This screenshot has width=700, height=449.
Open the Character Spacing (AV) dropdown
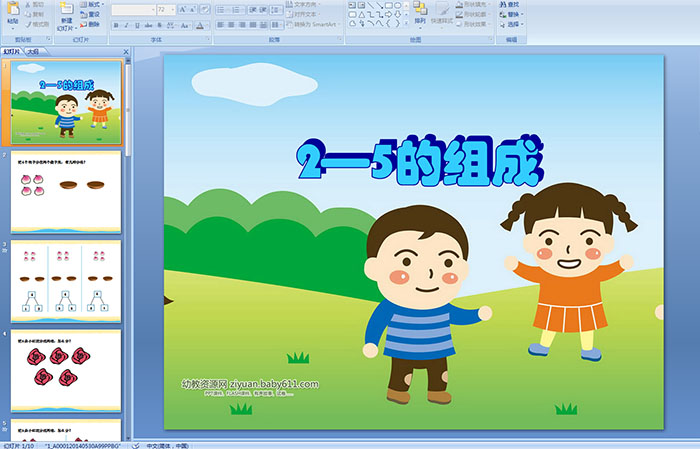(x=172, y=25)
